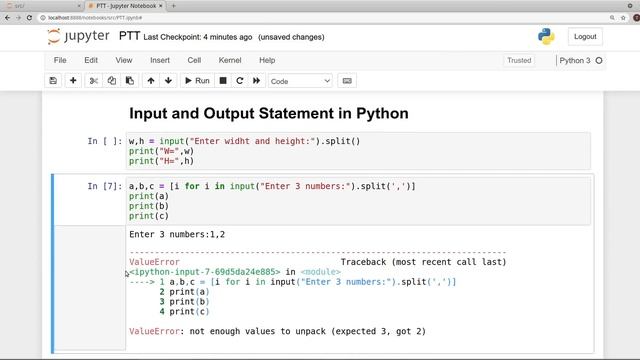The image size is (640, 360).
Task: Open a new browser tab
Action: click(x=173, y=6)
